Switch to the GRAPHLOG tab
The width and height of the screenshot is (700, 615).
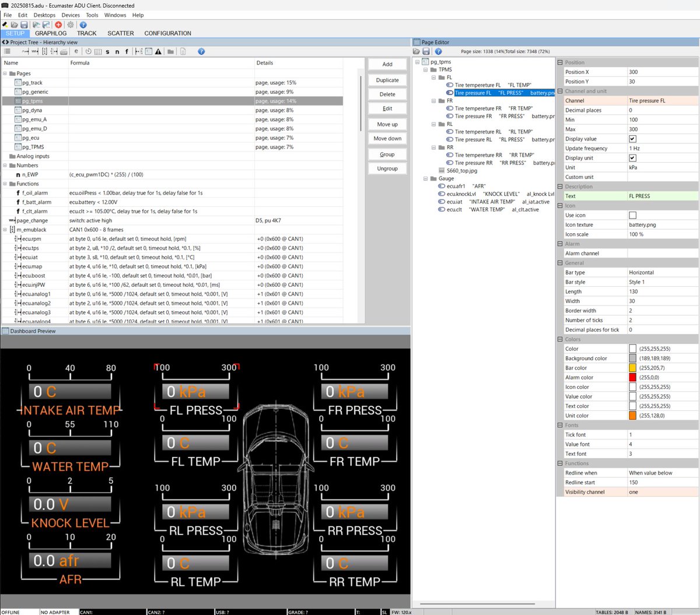tap(51, 33)
